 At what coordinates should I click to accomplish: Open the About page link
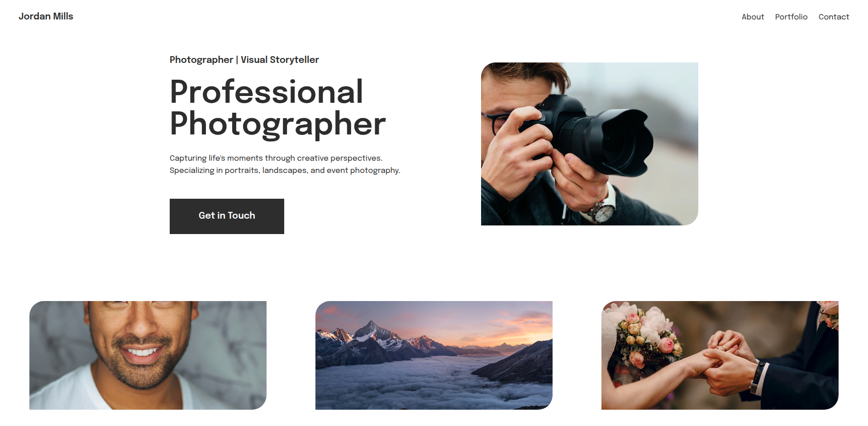point(753,17)
